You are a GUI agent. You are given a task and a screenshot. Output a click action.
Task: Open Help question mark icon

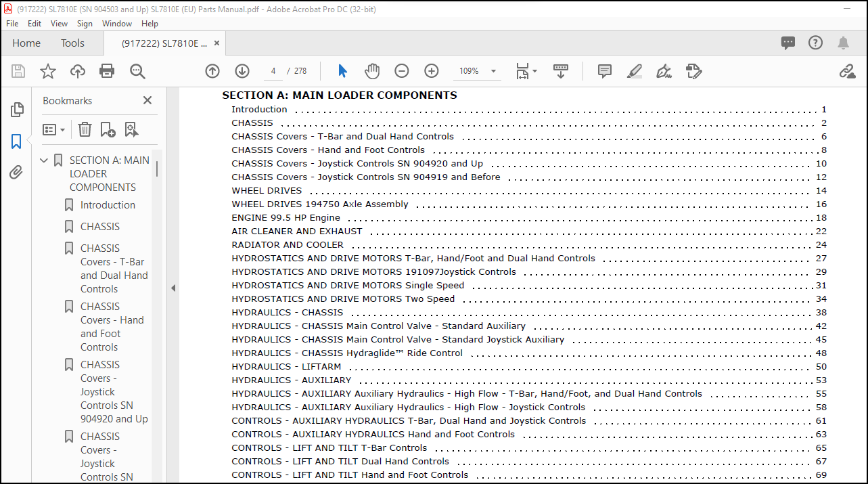pyautogui.click(x=815, y=43)
